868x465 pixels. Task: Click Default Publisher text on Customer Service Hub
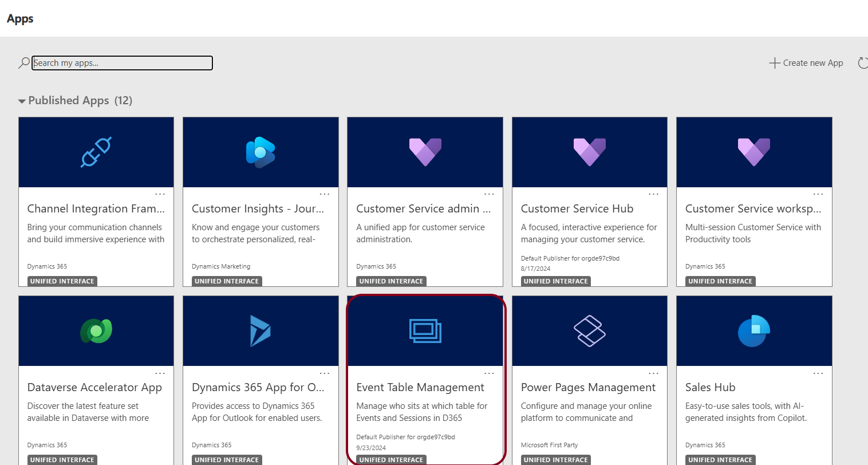(570, 258)
